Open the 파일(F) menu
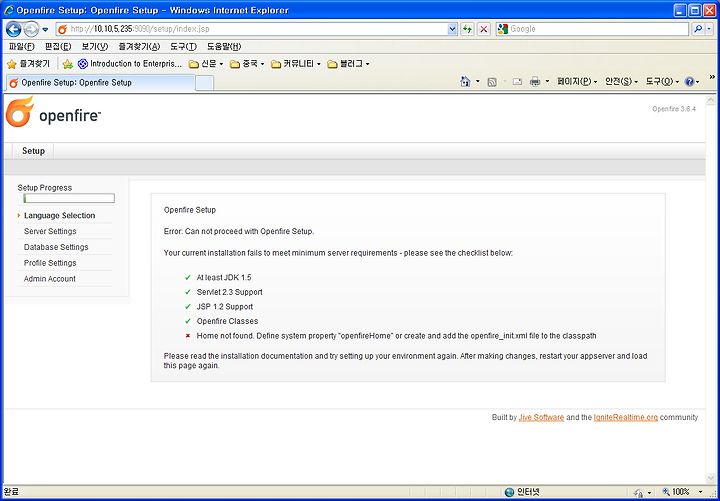Screen dimensions: 720x501 22,46
